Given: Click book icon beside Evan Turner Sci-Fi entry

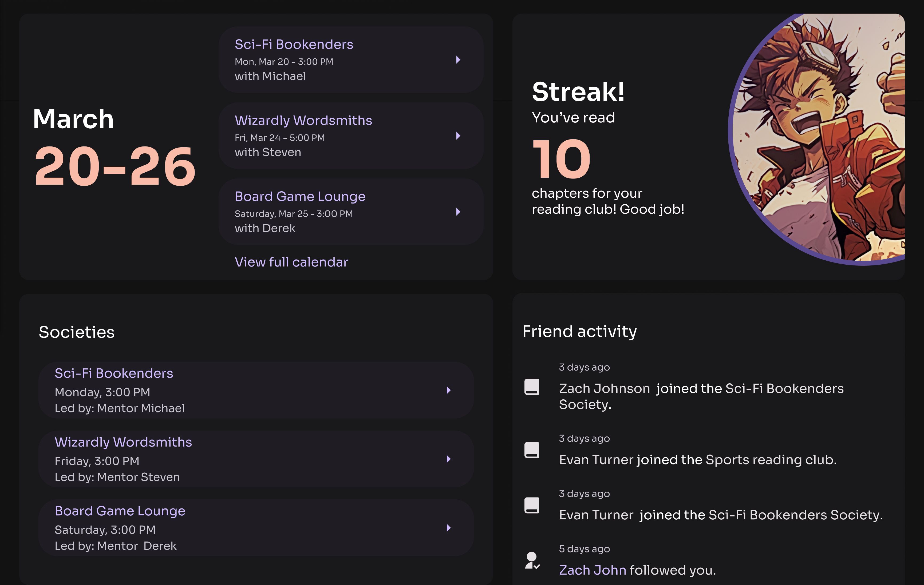Looking at the screenshot, I should point(531,505).
